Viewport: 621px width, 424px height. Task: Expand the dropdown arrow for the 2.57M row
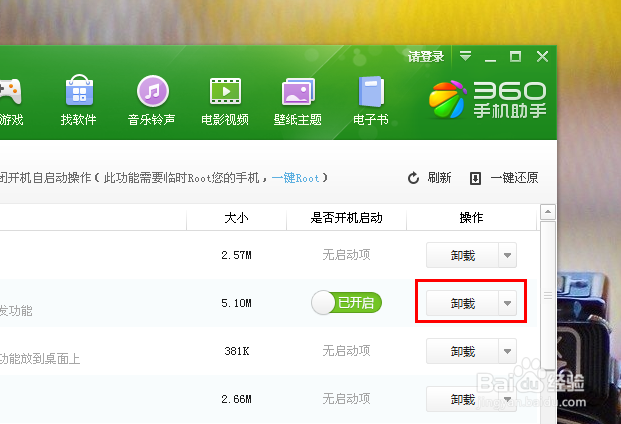pyautogui.click(x=508, y=255)
